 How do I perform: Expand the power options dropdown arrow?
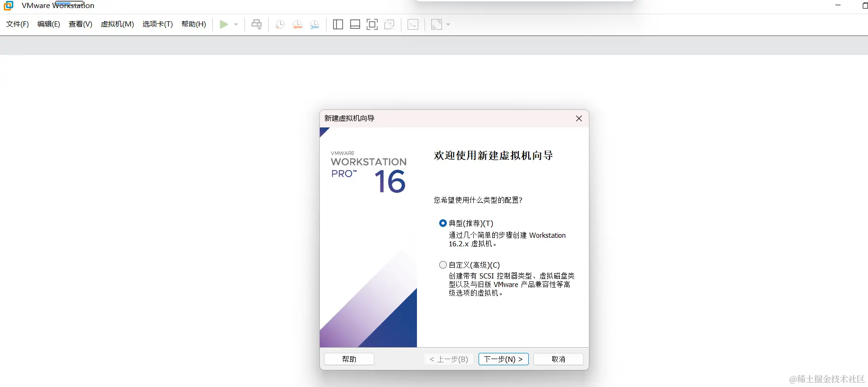pos(236,25)
